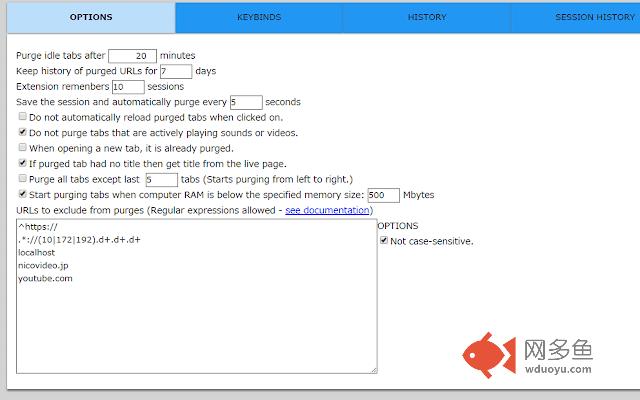This screenshot has height=400, width=640.
Task: Open the see documentation link
Action: coord(327,210)
